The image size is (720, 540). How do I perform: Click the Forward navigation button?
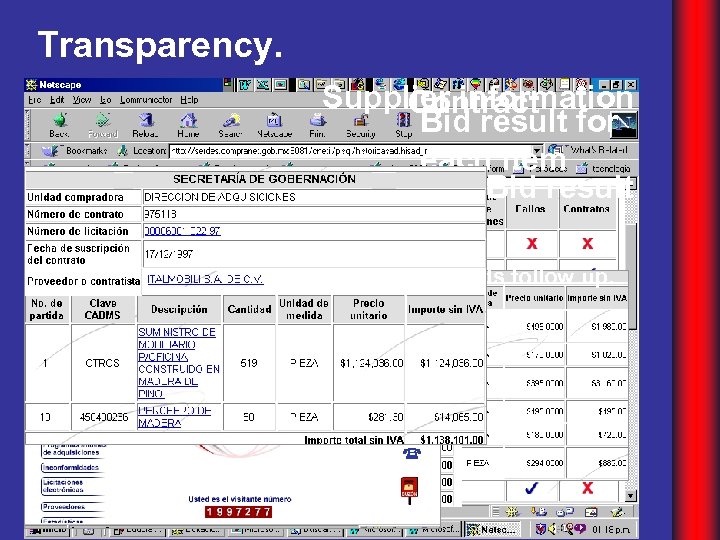coord(103,125)
